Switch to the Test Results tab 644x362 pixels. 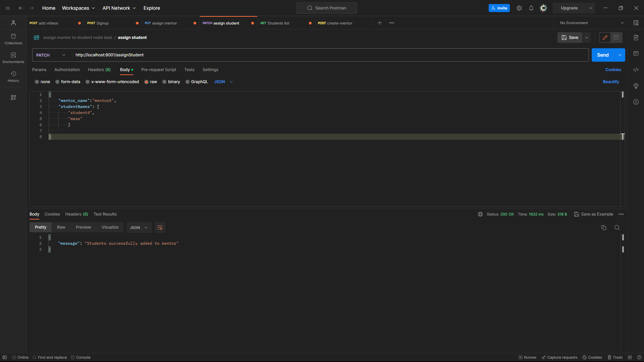[x=105, y=214]
